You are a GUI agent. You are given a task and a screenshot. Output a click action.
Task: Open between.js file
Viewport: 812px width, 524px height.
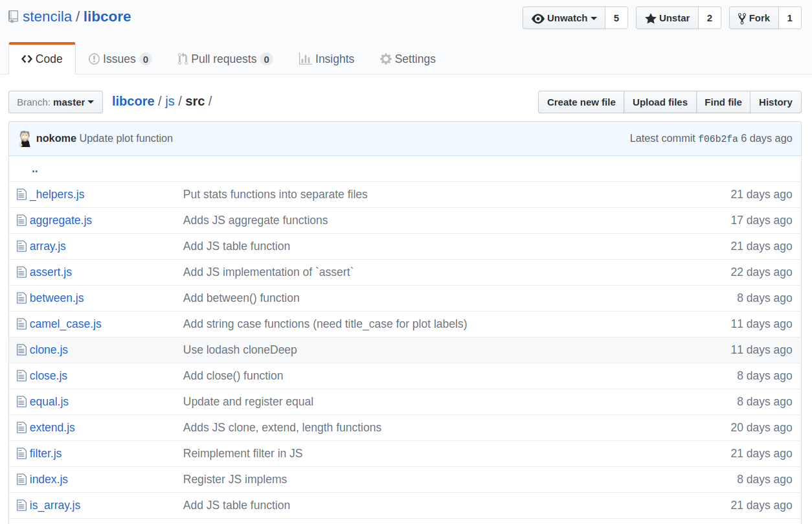pyautogui.click(x=57, y=298)
